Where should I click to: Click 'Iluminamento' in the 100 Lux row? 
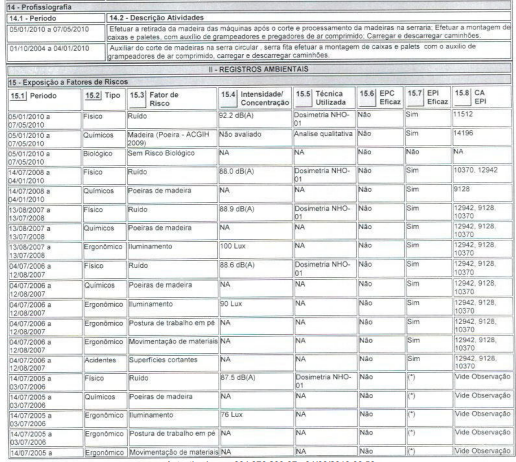click(x=150, y=246)
